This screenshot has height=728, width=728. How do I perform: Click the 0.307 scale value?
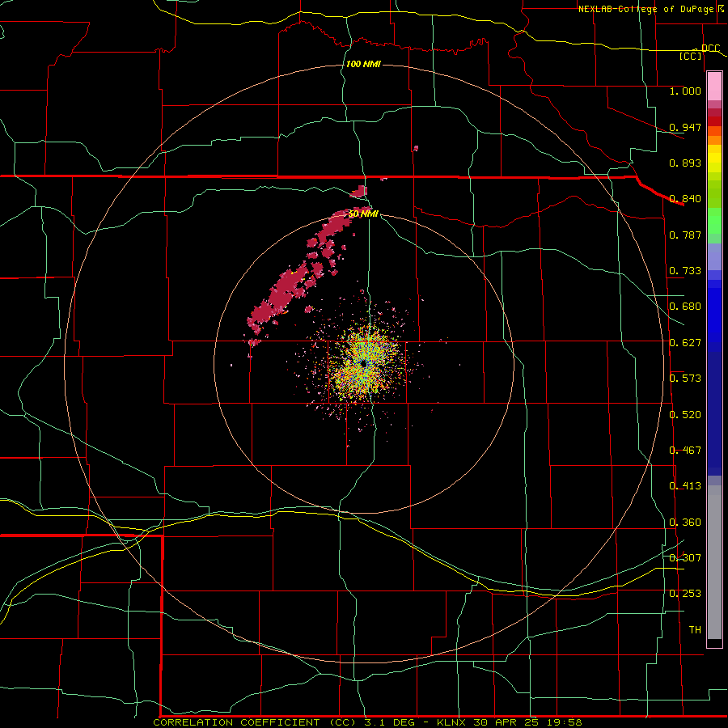pyautogui.click(x=685, y=558)
